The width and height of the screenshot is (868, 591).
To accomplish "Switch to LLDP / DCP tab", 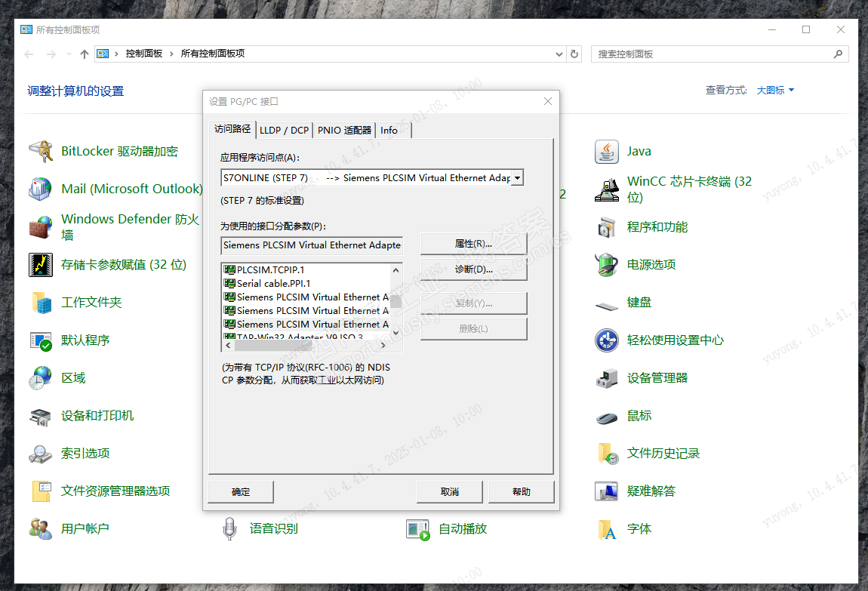I will click(x=284, y=130).
